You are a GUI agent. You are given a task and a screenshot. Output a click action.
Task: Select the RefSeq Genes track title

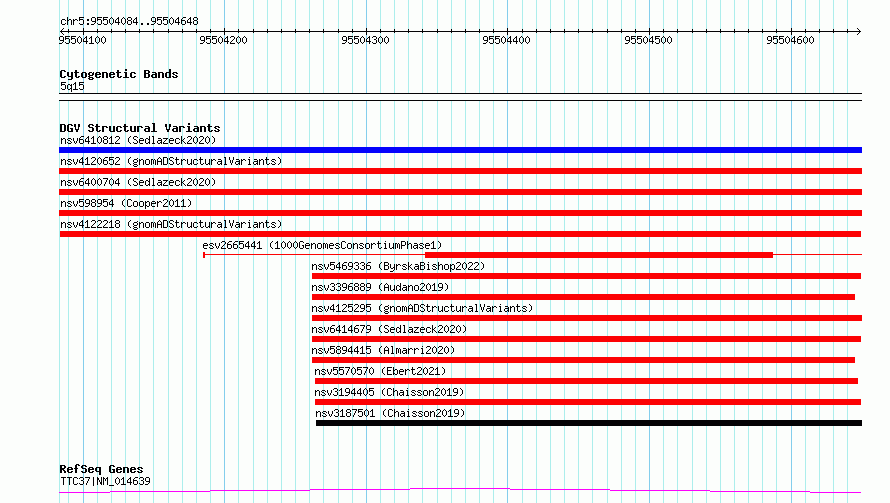pos(101,470)
